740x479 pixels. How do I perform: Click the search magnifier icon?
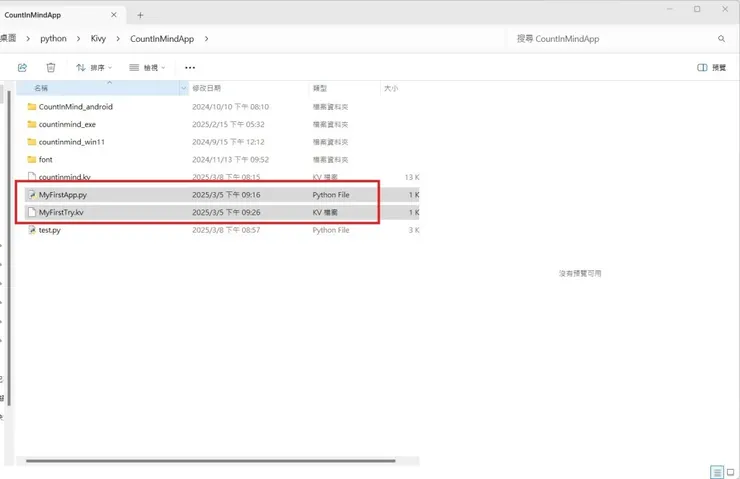(721, 39)
